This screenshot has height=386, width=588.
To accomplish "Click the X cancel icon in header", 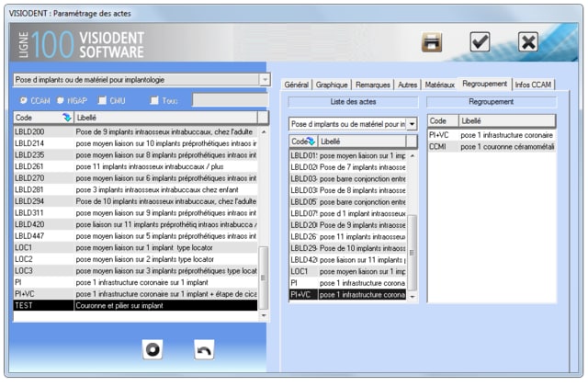I will (527, 42).
